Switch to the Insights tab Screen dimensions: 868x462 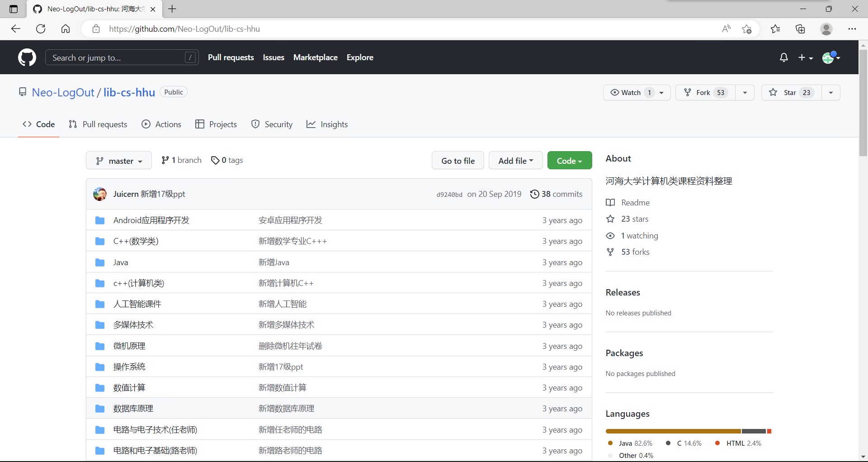[x=327, y=124]
